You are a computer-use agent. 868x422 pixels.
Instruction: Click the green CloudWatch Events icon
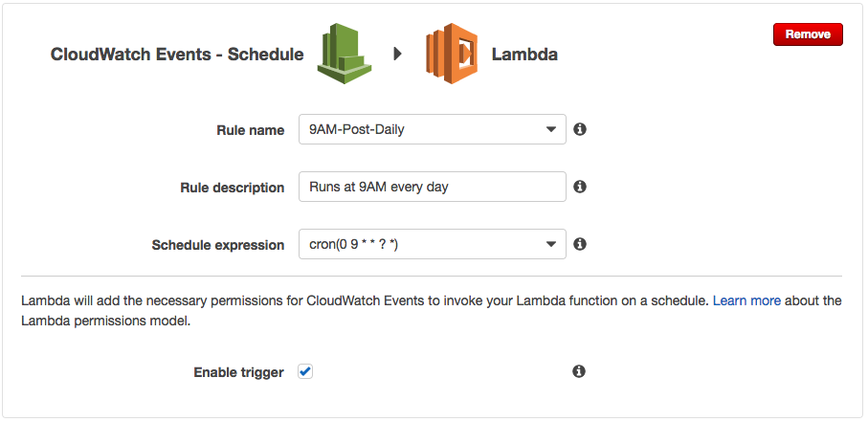pyautogui.click(x=344, y=54)
